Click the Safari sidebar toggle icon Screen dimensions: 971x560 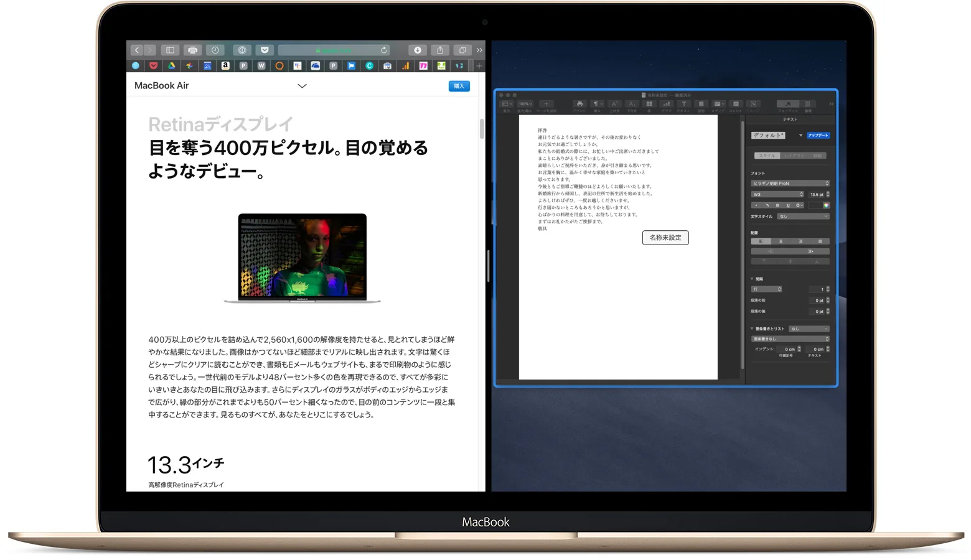click(x=170, y=50)
